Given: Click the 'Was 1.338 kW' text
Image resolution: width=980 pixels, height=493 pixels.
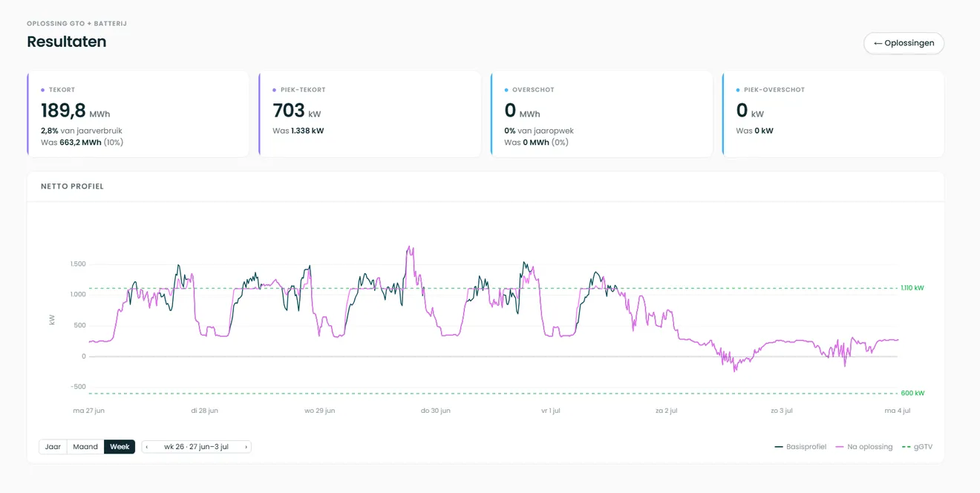Looking at the screenshot, I should (298, 131).
